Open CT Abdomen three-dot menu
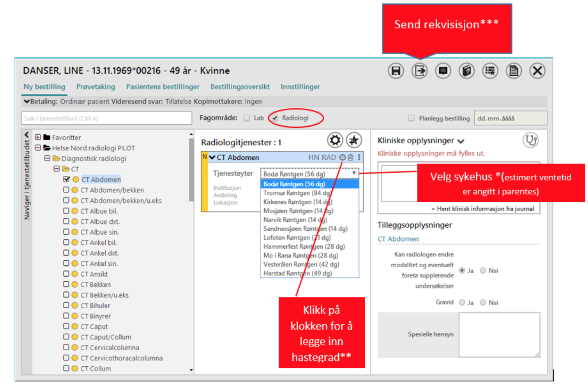Image resolution: width=588 pixels, height=392 pixels. [359, 157]
